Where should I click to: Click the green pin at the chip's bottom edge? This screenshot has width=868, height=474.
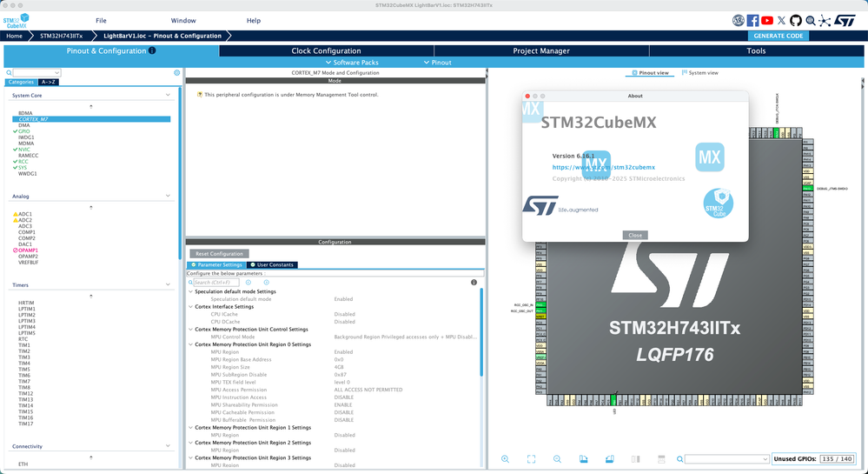tap(613, 400)
